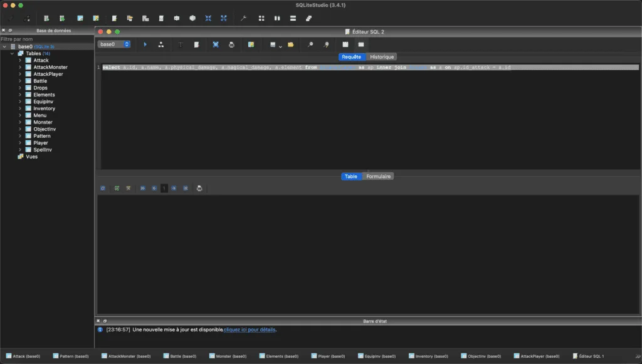The height and width of the screenshot is (364, 642).
Task: Switch to Éditeur SQL 1 taskbar window
Action: pyautogui.click(x=588, y=356)
